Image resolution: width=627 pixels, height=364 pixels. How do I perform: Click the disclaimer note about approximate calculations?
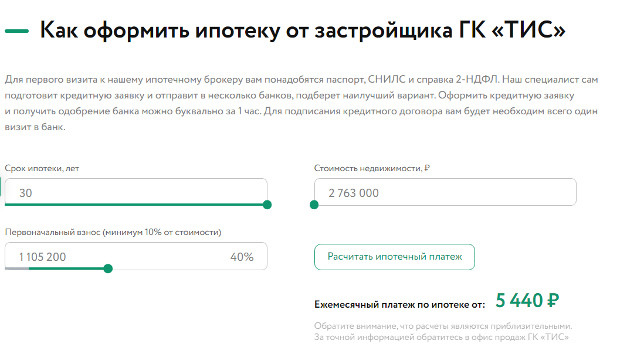coord(442,331)
